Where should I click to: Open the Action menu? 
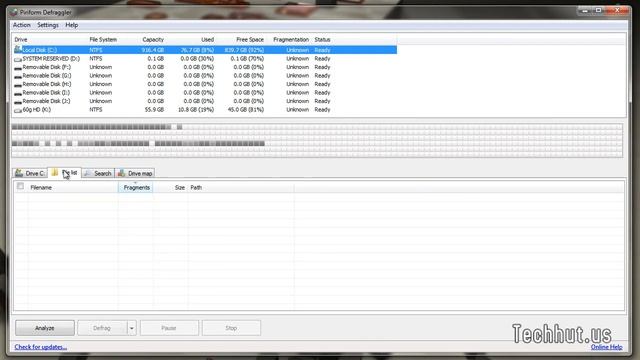[x=22, y=25]
